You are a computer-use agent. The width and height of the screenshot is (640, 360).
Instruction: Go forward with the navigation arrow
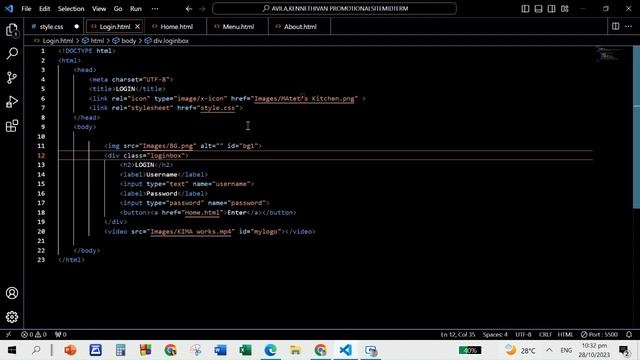coord(202,9)
